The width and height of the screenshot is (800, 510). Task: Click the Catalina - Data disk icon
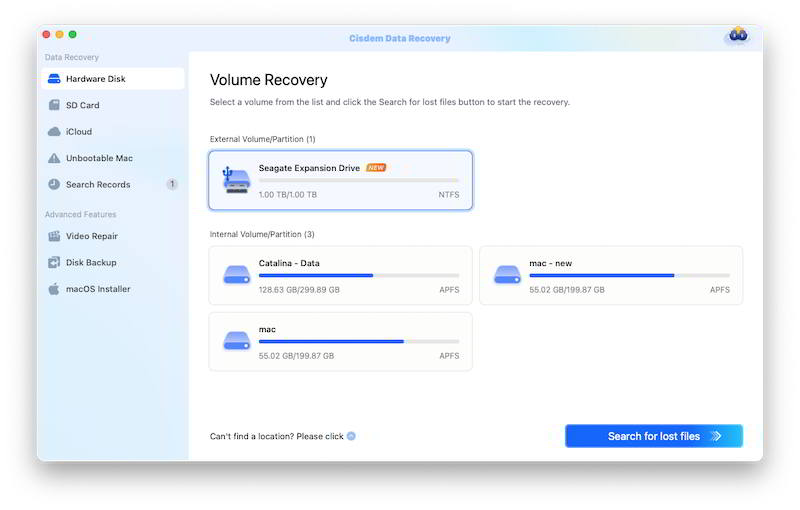[237, 274]
